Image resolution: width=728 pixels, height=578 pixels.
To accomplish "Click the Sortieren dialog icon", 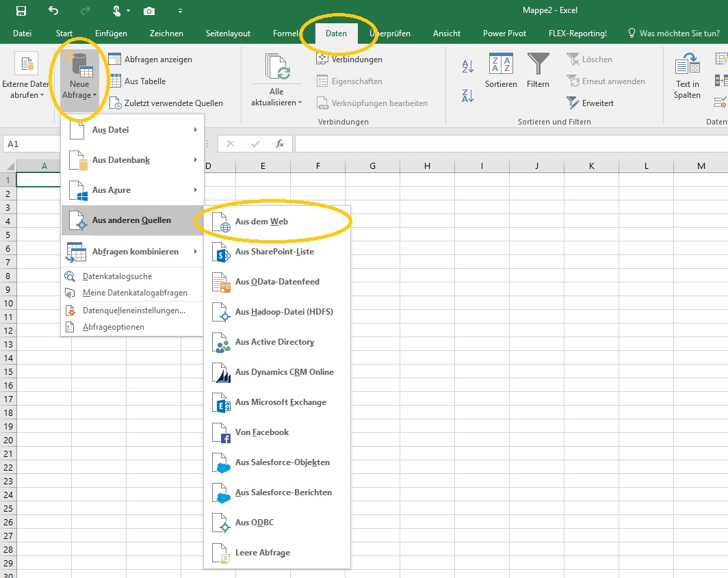I will [x=501, y=70].
